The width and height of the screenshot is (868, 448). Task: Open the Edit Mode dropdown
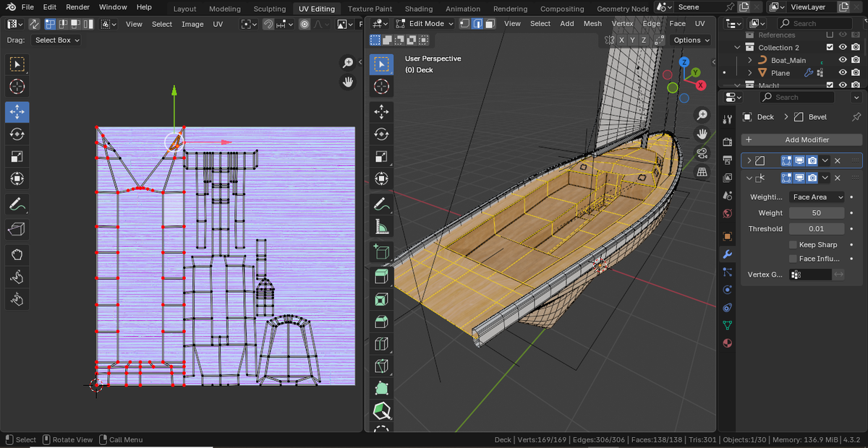coord(431,23)
